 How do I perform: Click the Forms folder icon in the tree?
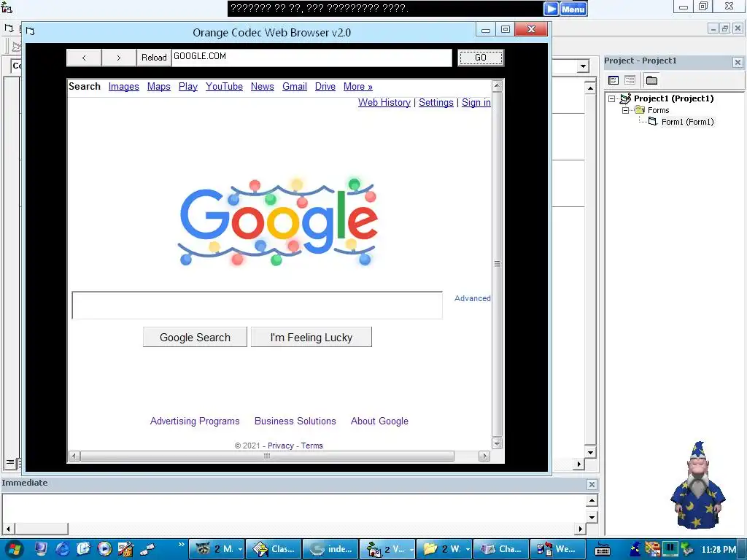639,110
